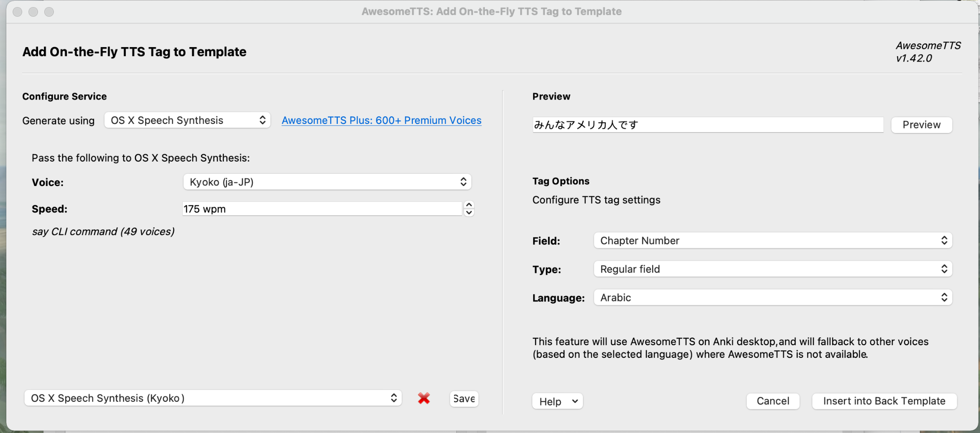Click inside the Speed wpm field

click(x=321, y=209)
